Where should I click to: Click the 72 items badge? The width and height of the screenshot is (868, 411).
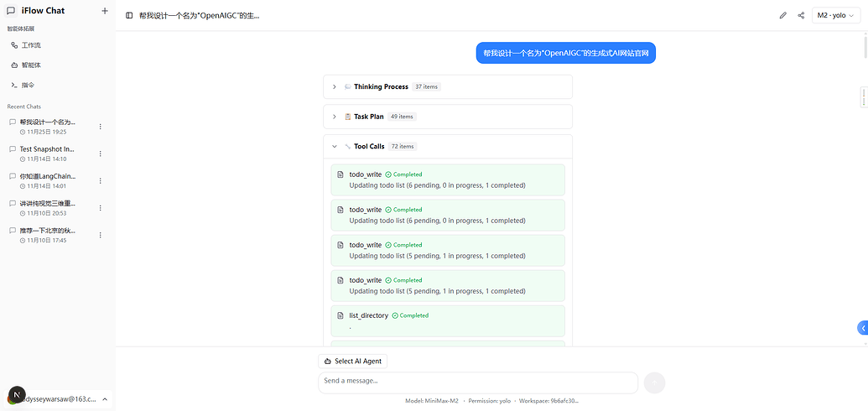click(403, 147)
